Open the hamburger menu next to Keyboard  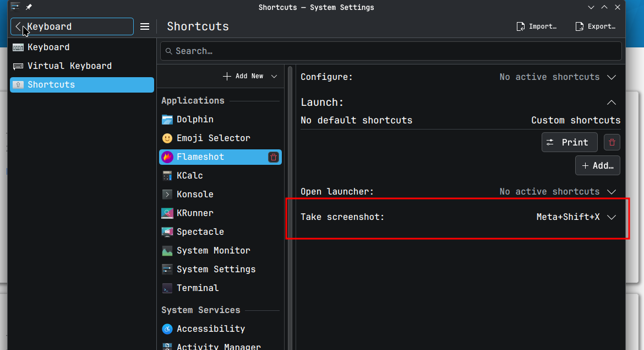coord(145,27)
